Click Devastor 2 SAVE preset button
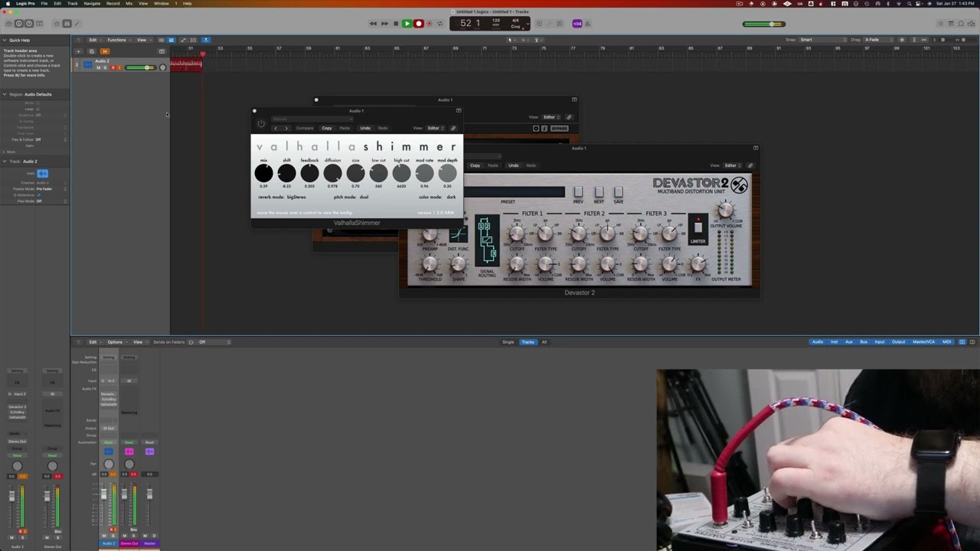The height and width of the screenshot is (551, 980). click(x=618, y=194)
